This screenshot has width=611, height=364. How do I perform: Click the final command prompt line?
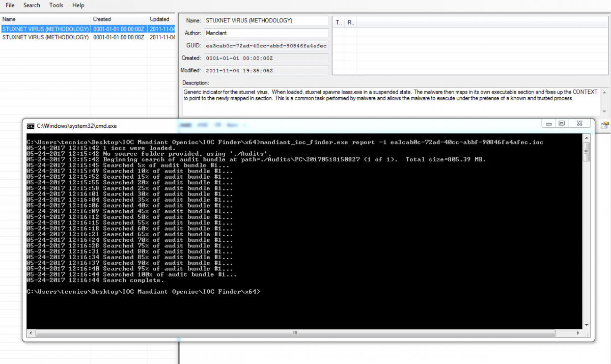144,292
